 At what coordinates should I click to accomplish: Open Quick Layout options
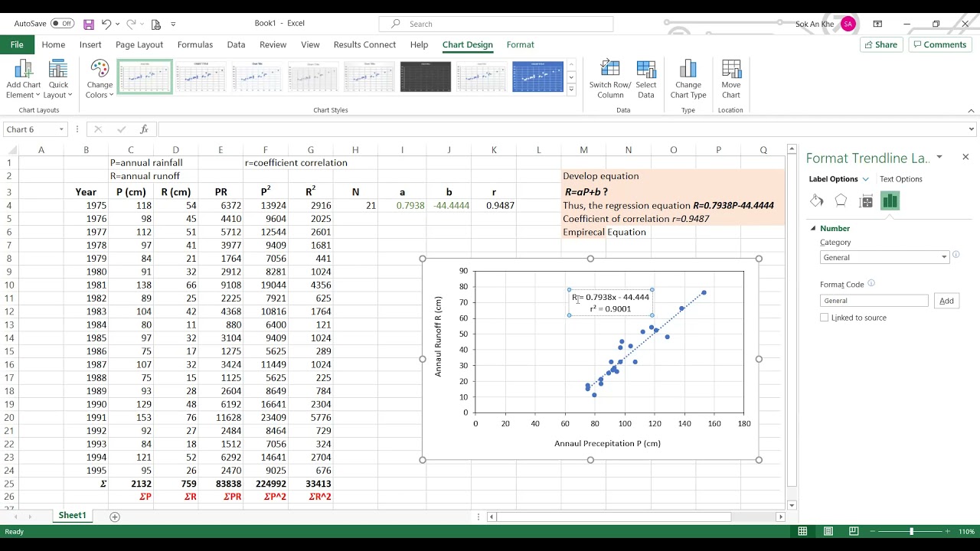[x=58, y=80]
